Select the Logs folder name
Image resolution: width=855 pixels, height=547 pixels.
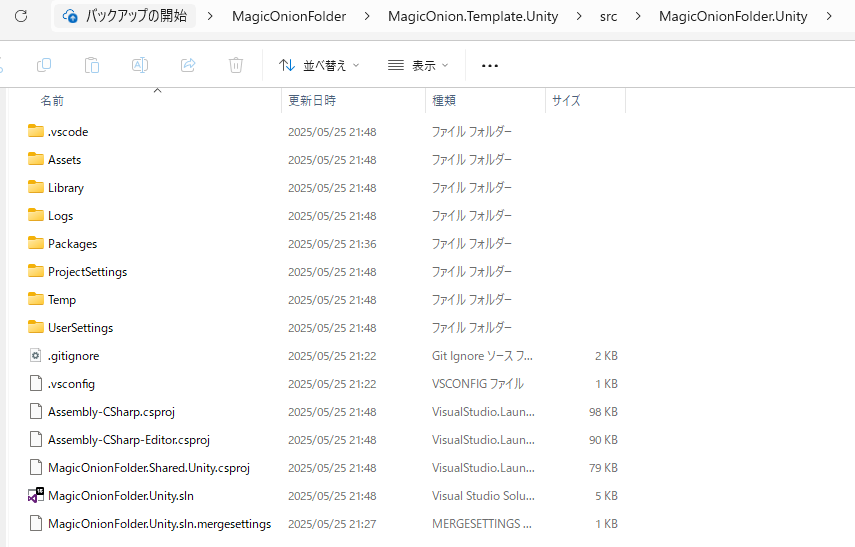(x=61, y=215)
